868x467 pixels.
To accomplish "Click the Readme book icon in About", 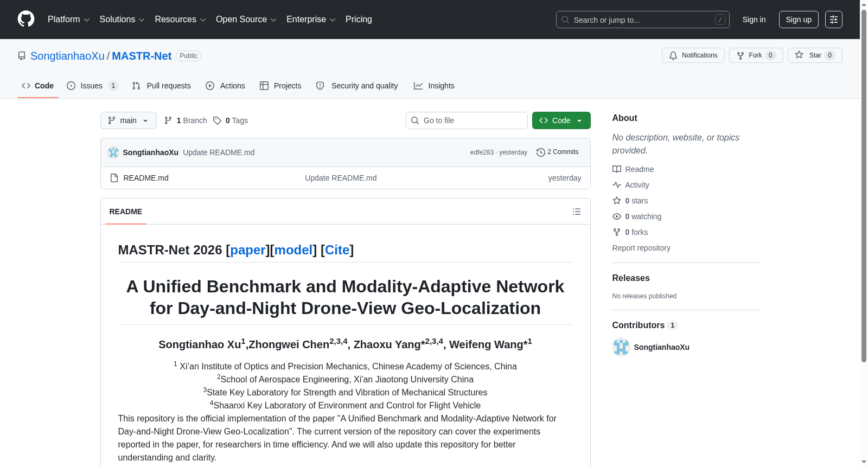I will [x=617, y=169].
